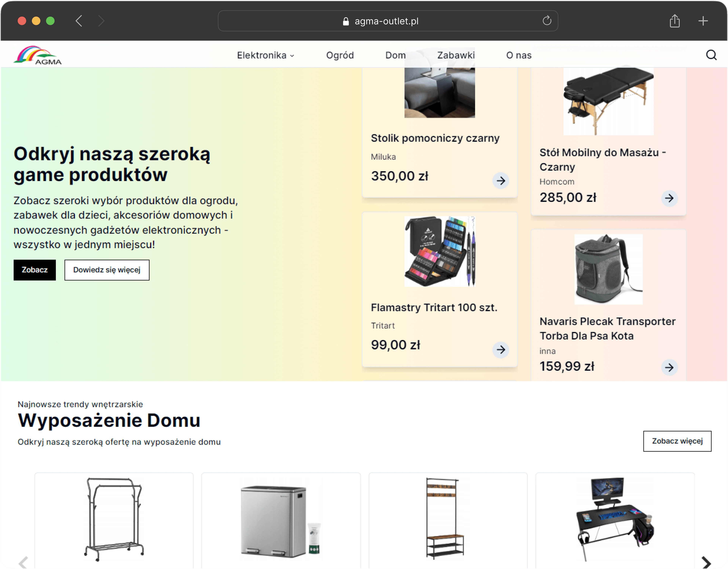Share the page using share icon
This screenshot has height=569, width=728.
[x=675, y=21]
